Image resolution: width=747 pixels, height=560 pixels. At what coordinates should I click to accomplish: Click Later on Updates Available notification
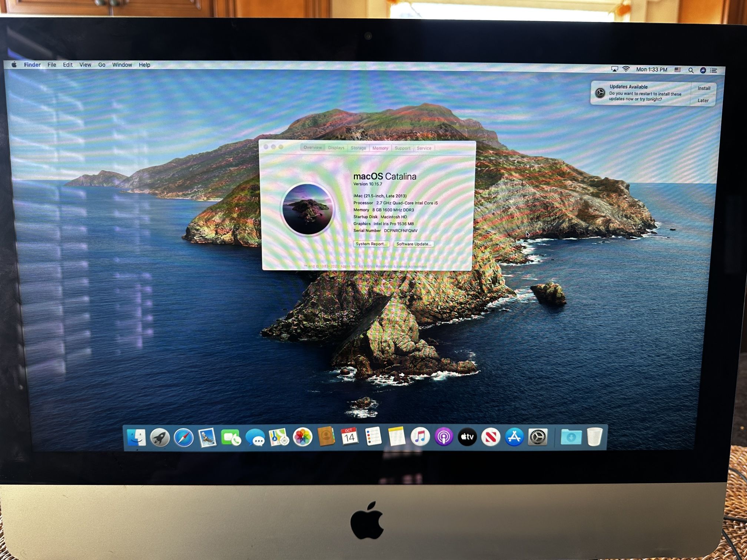(x=703, y=100)
